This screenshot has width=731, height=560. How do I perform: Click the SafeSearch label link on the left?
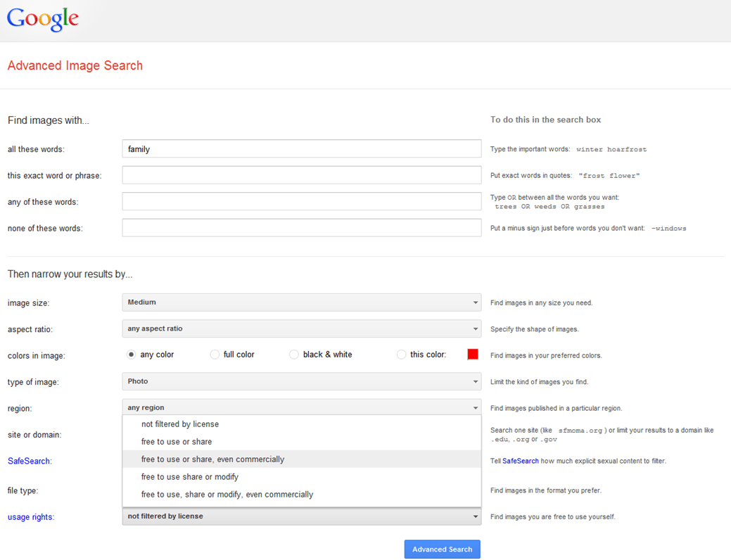tap(28, 461)
